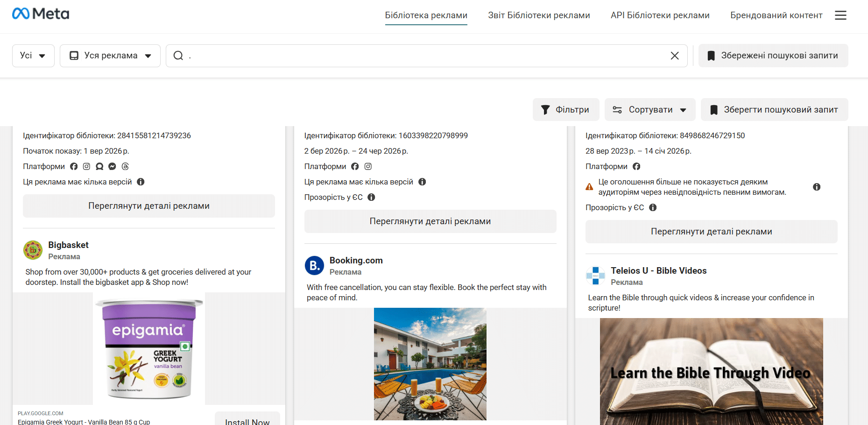
Task: Open Booking.com advertiser name link
Action: [x=356, y=261]
